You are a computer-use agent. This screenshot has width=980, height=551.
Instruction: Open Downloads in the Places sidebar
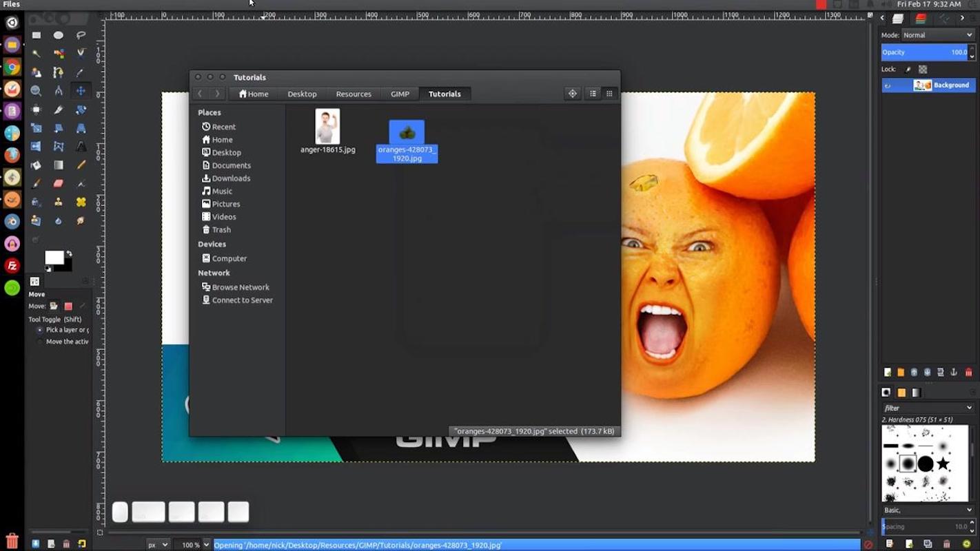[x=231, y=178]
